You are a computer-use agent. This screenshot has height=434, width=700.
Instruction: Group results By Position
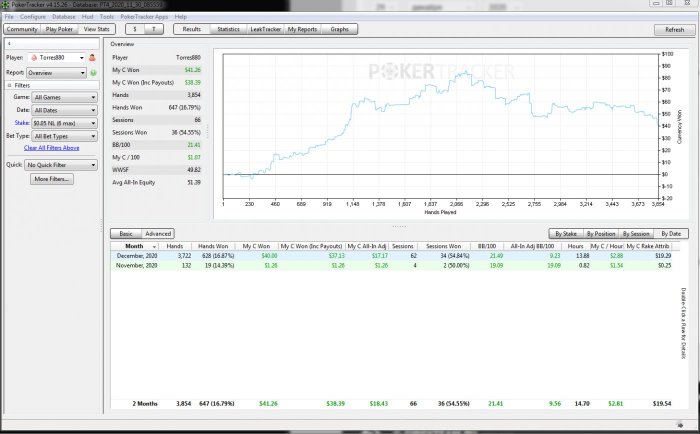[601, 233]
